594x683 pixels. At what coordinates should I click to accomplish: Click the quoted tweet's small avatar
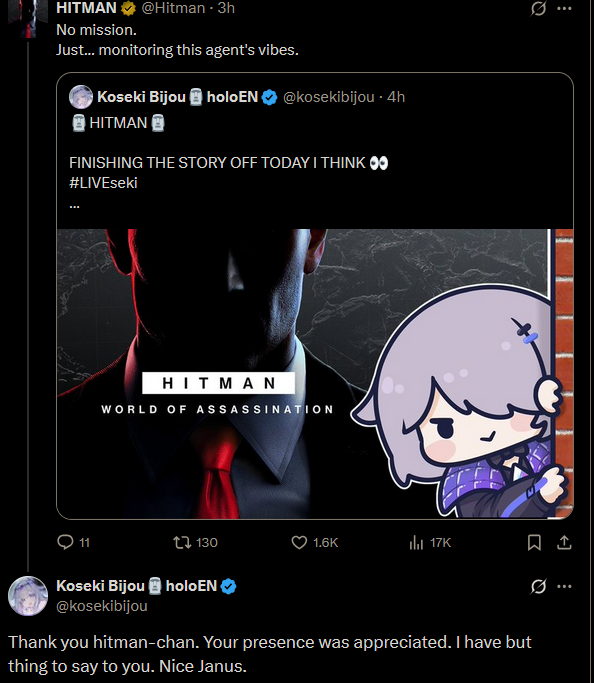[81, 97]
